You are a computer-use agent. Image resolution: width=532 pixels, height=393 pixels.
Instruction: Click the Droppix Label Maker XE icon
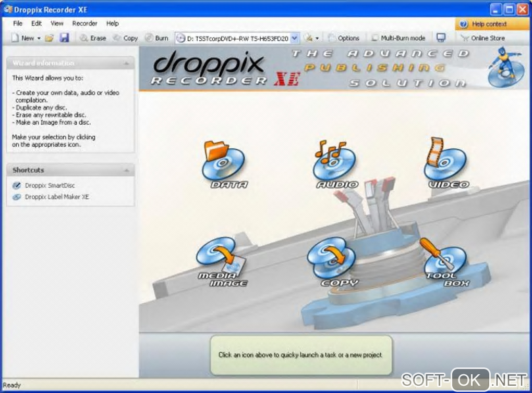(x=16, y=197)
